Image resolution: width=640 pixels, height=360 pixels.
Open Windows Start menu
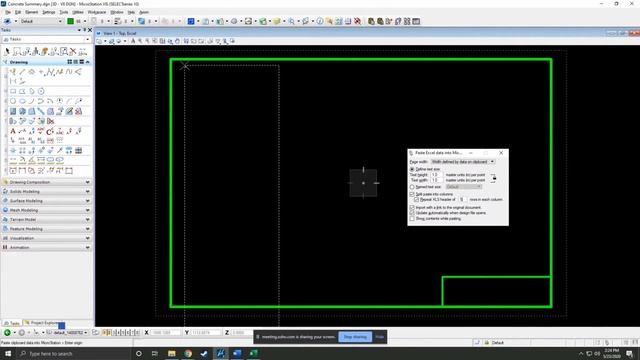pyautogui.click(x=8, y=353)
